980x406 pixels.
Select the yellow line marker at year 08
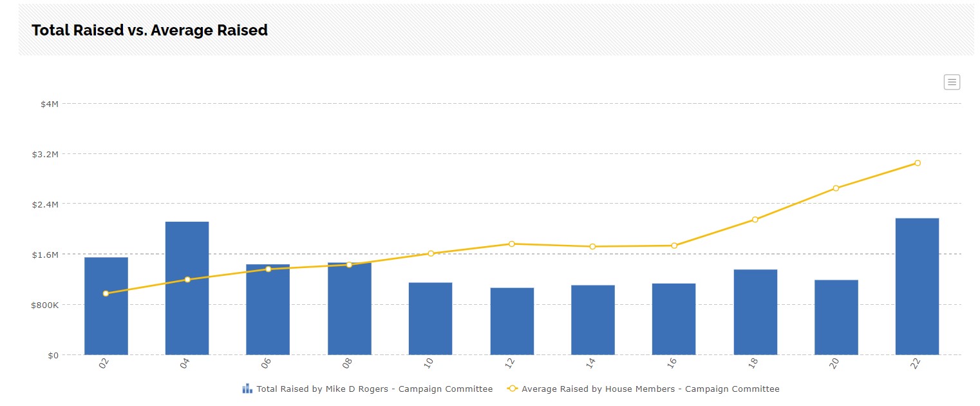(x=350, y=265)
